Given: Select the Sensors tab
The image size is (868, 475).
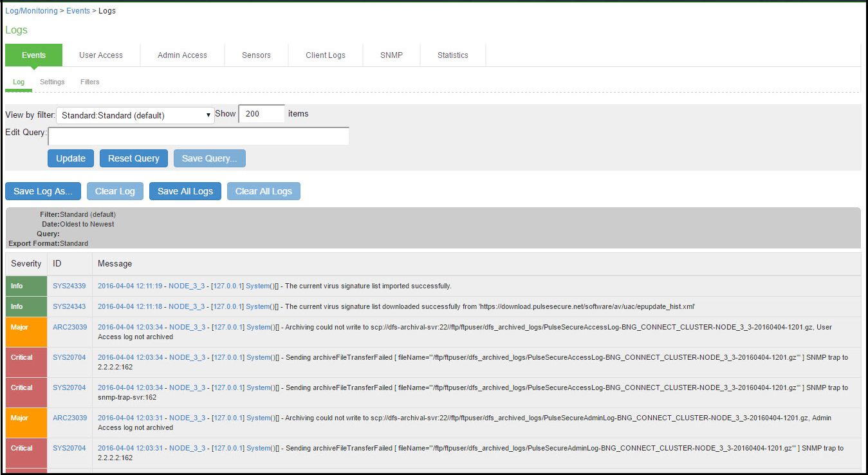Looking at the screenshot, I should tap(256, 55).
